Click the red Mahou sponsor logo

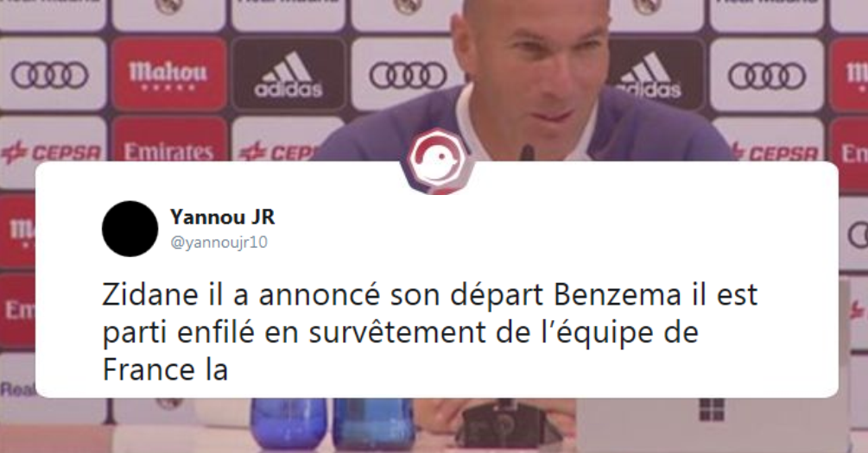(168, 76)
